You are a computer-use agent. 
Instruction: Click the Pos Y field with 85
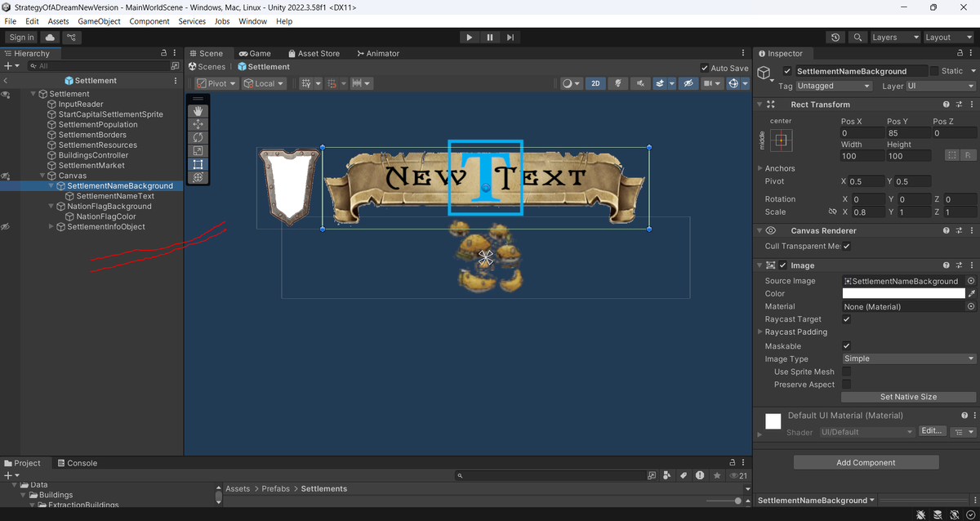point(907,132)
